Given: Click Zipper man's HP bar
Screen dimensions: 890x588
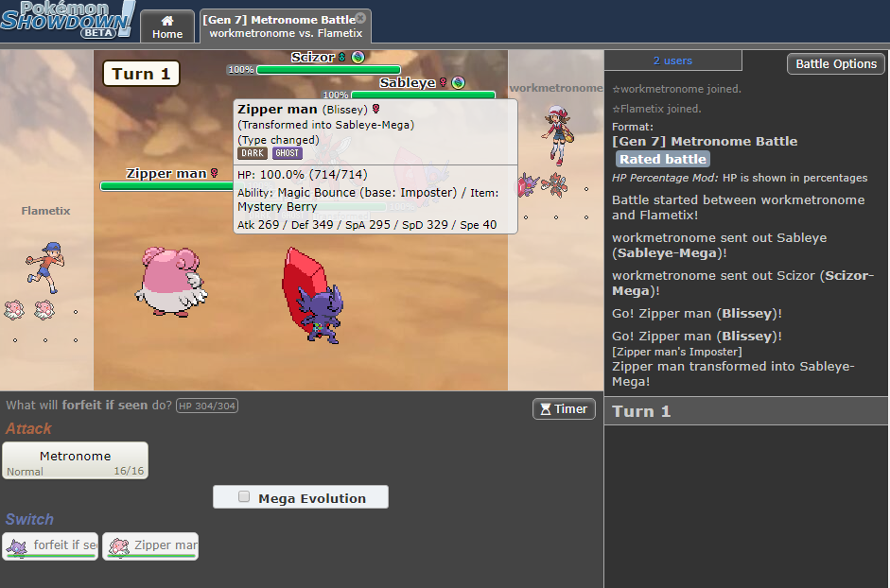Looking at the screenshot, I should (166, 186).
